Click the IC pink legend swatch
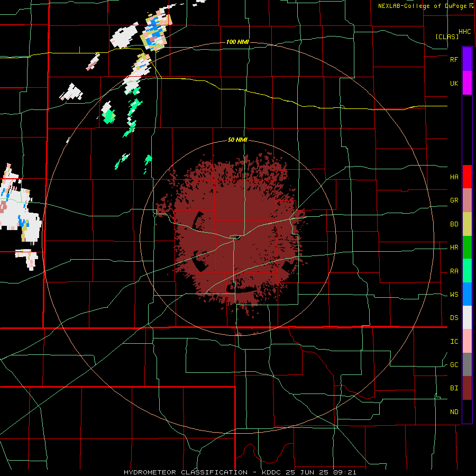This screenshot has width=476, height=476. [467, 341]
